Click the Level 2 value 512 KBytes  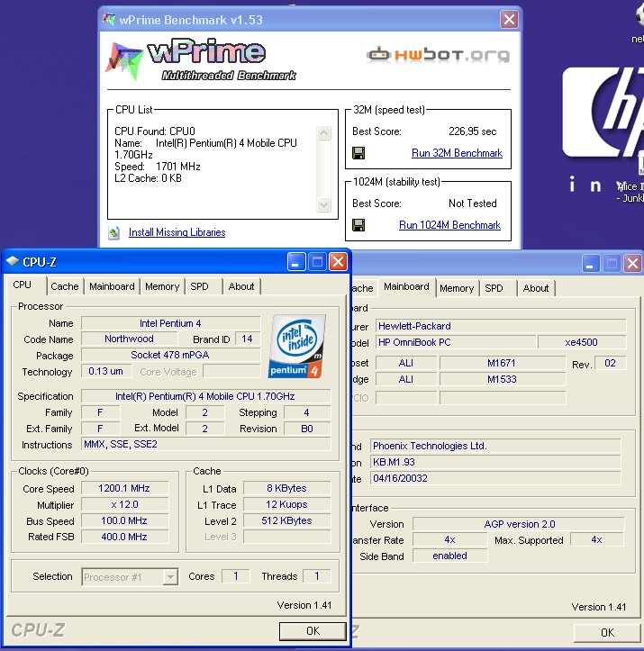[x=286, y=520]
